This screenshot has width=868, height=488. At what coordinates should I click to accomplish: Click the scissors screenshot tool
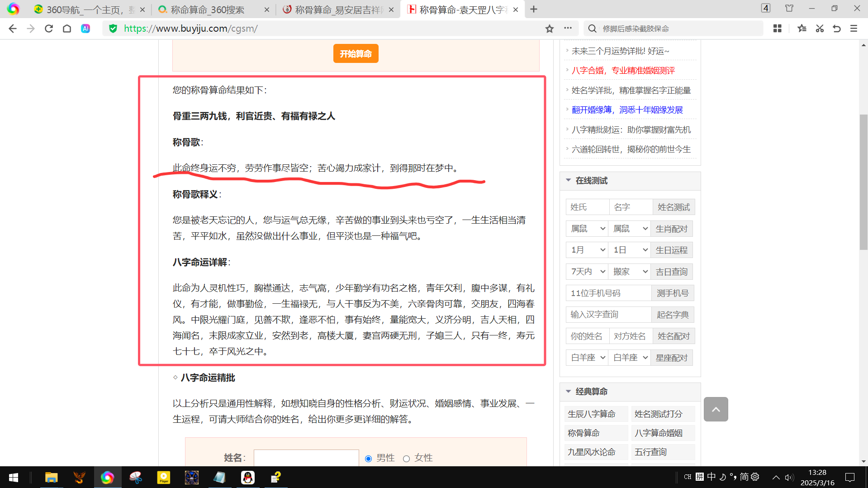820,29
